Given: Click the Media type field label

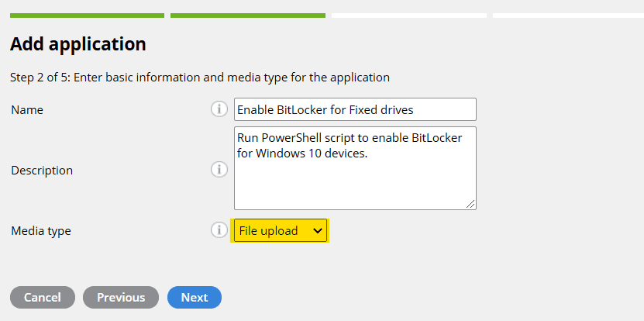Looking at the screenshot, I should point(41,231).
